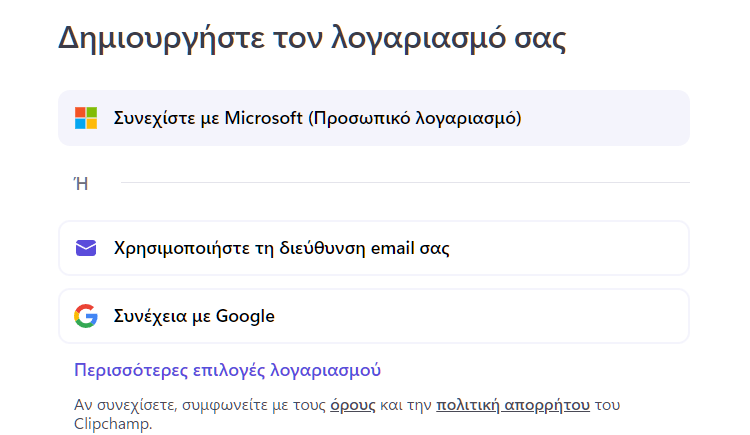Open Περισσότερες επιλογές λογαριασμού link
The image size is (750, 435).
(227, 370)
